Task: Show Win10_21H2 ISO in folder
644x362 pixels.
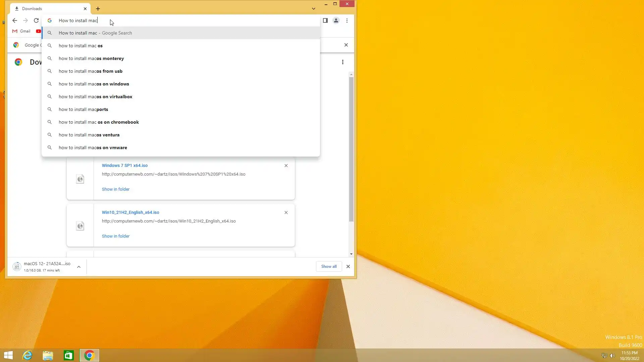Action: coord(115,236)
